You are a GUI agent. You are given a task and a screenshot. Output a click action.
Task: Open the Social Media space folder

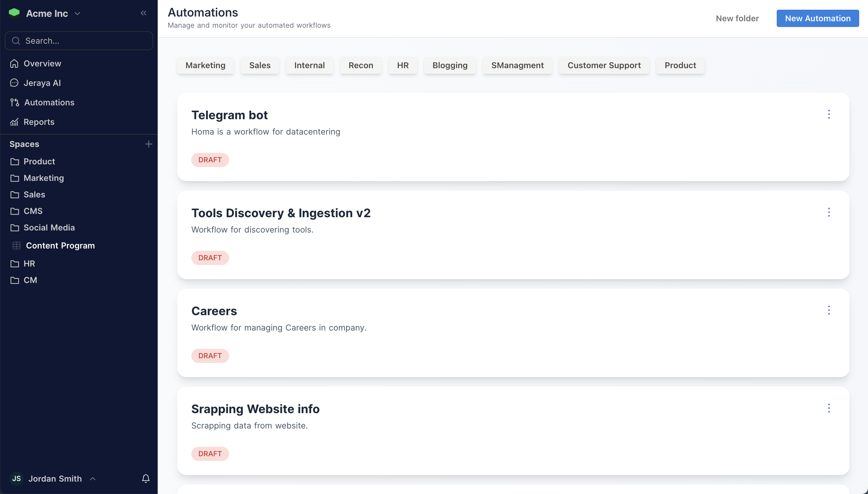[49, 228]
